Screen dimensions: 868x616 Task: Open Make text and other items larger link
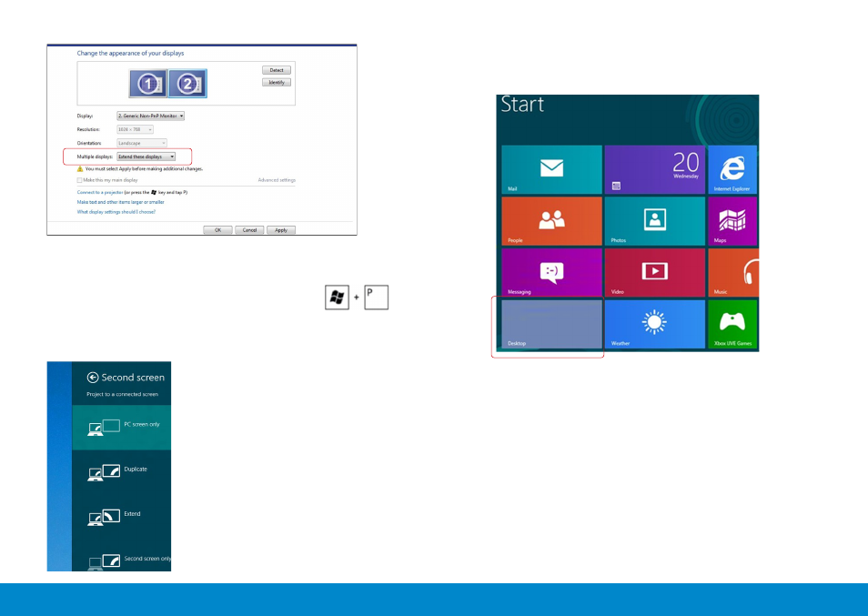(121, 202)
